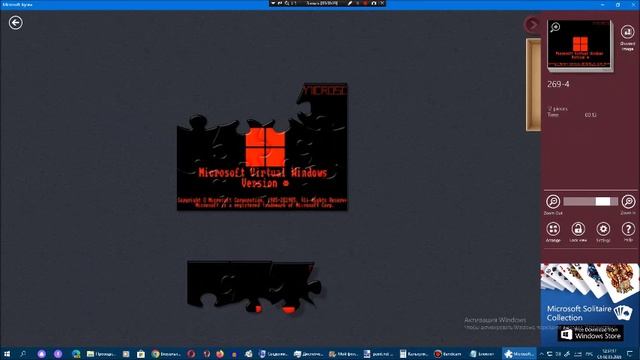Image resolution: width=640 pixels, height=360 pixels.
Task: Open taskbar search
Action: (23, 354)
